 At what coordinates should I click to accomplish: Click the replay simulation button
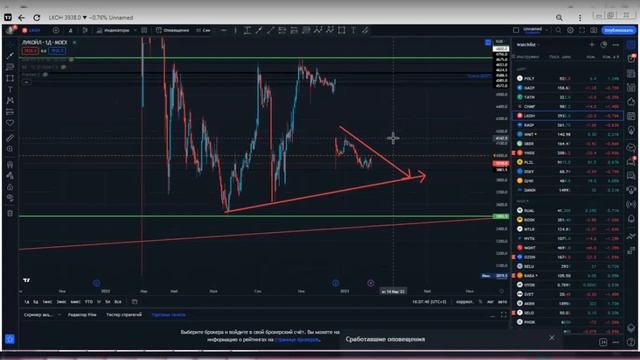click(x=203, y=30)
